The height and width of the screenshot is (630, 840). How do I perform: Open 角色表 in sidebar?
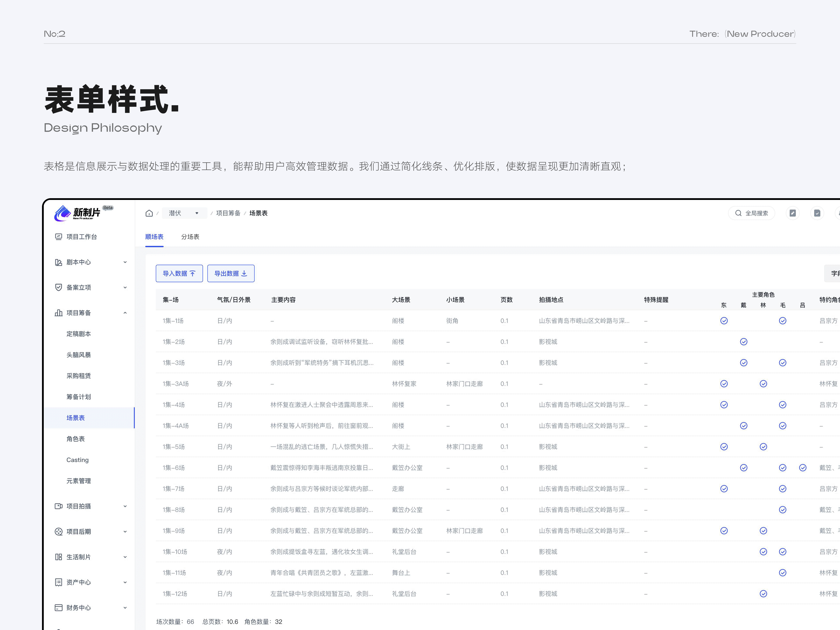[75, 439]
